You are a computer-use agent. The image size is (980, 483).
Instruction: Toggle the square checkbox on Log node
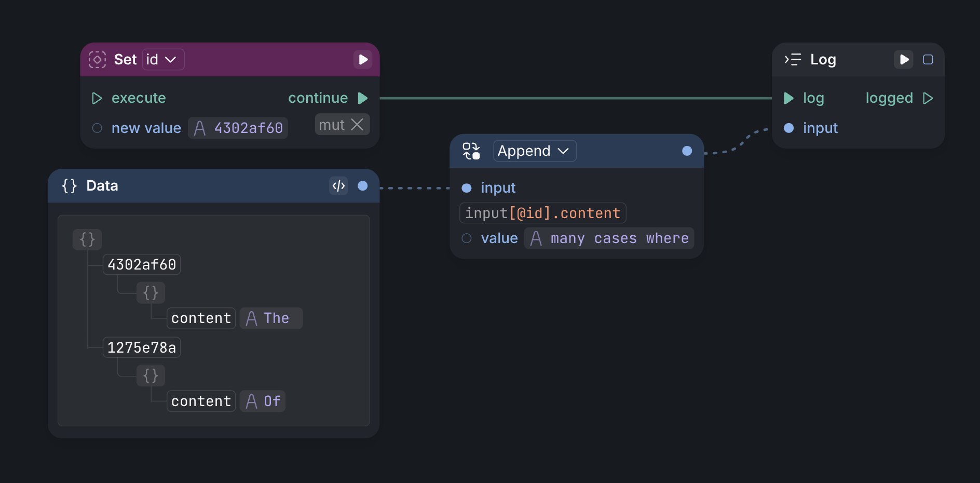928,60
